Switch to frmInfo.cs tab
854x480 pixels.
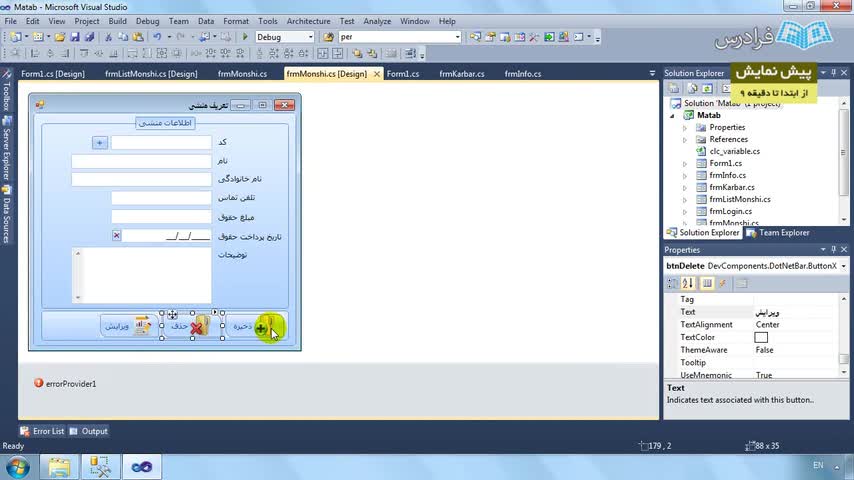523,74
